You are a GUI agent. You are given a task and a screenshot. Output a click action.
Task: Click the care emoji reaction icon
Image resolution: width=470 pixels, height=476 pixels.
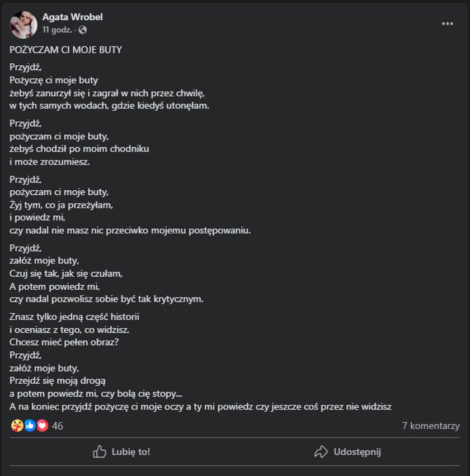click(17, 426)
